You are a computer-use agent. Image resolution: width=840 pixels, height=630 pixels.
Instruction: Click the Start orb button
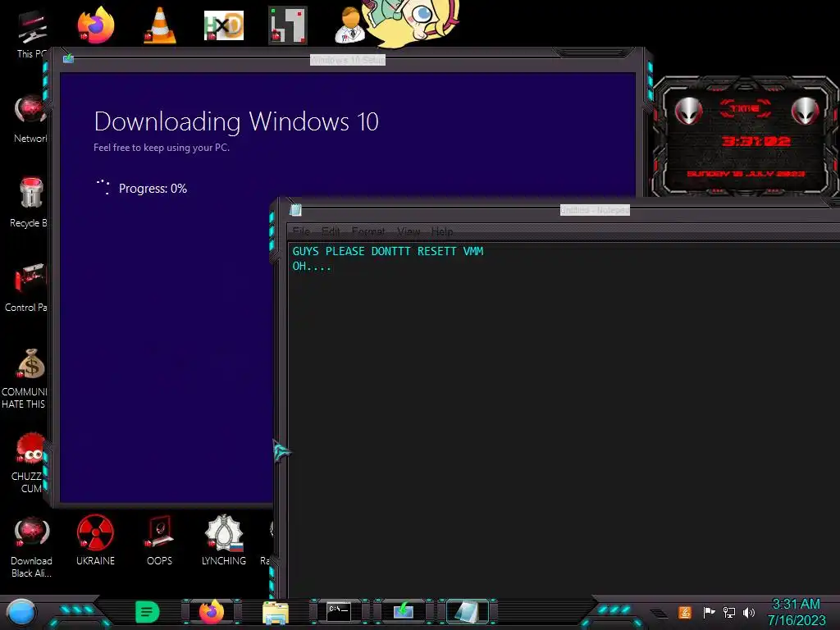[x=21, y=612]
